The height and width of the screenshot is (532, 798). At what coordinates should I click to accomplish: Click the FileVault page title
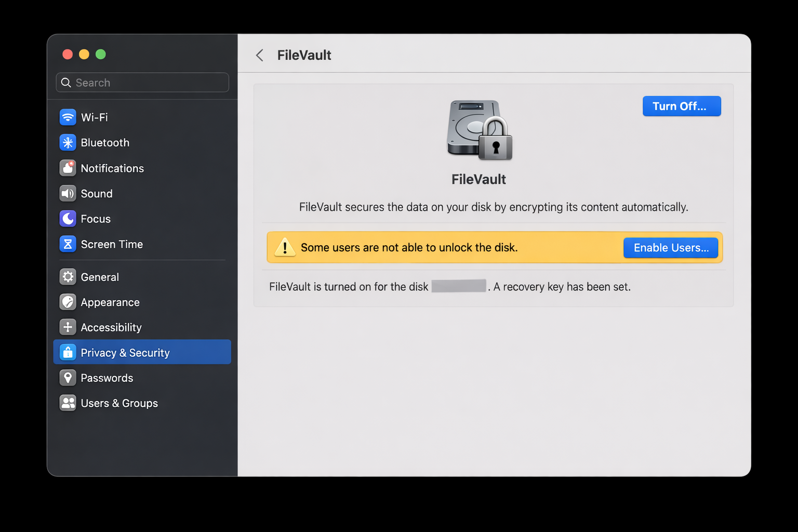(304, 55)
